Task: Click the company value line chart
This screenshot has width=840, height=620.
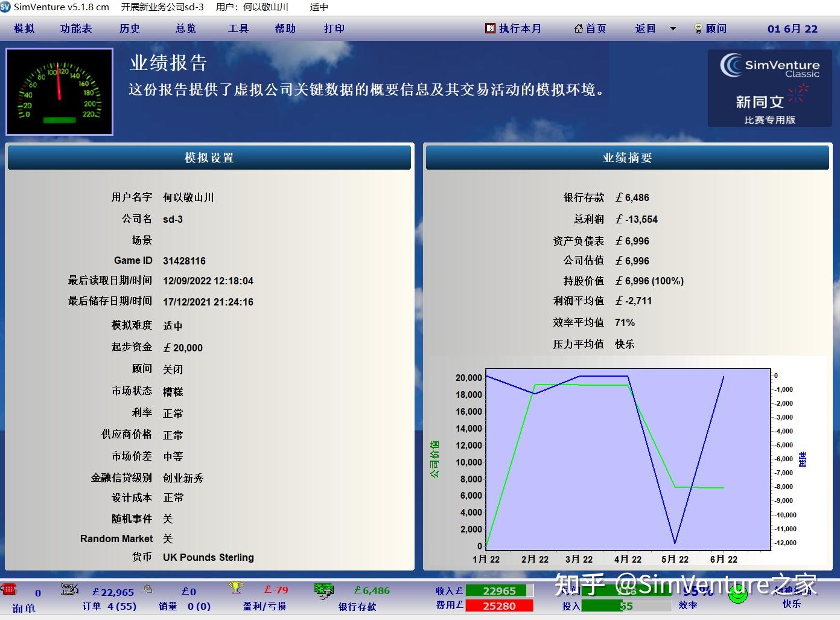Action: coord(628,459)
